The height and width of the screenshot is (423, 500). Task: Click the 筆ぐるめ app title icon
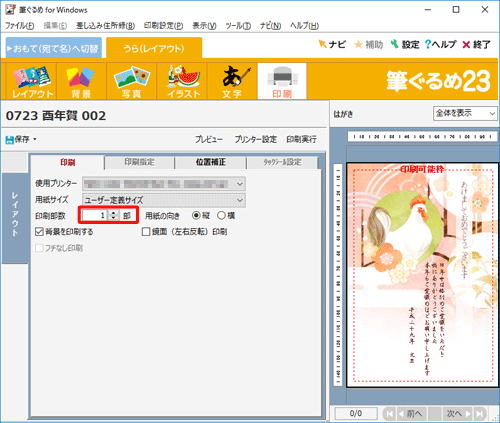(x=10, y=10)
